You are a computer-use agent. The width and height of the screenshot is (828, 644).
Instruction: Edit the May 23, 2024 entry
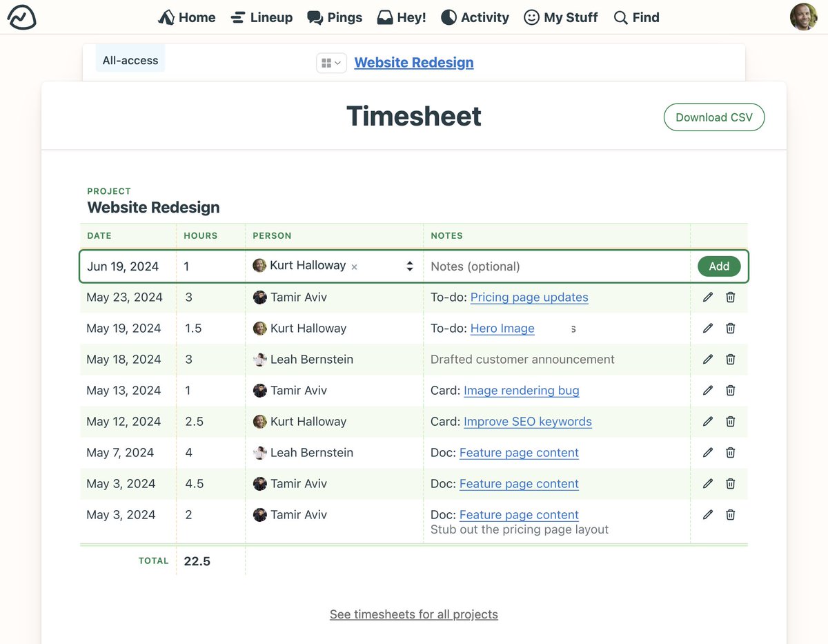[x=708, y=297]
